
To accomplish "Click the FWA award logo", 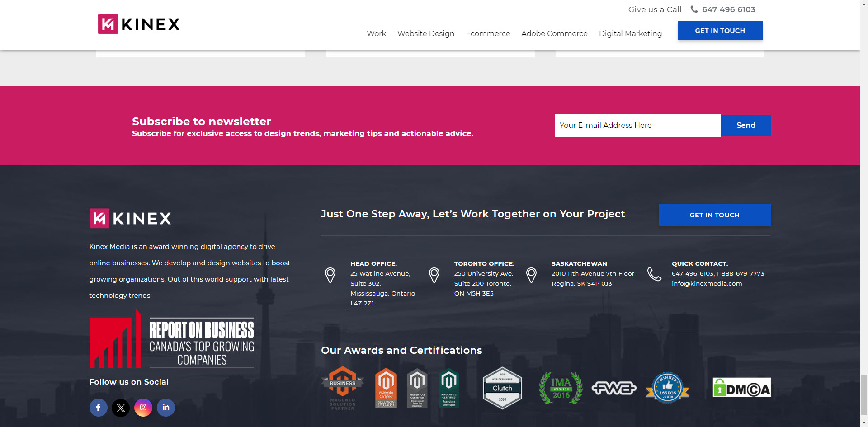I will (614, 388).
